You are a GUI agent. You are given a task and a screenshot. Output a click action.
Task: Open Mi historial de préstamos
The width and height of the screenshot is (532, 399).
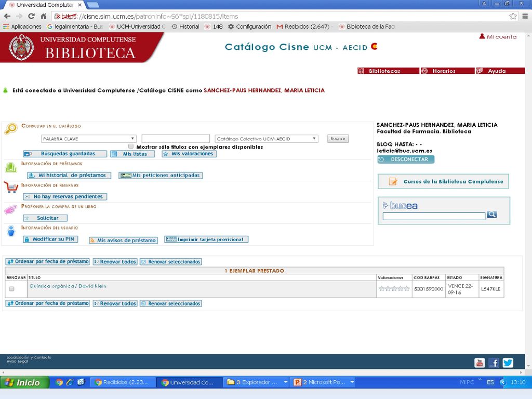(69, 175)
